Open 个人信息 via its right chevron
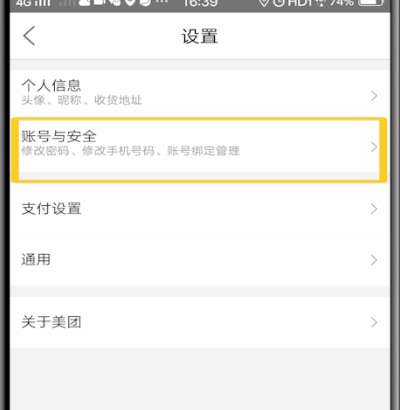This screenshot has width=400, height=410. click(374, 96)
